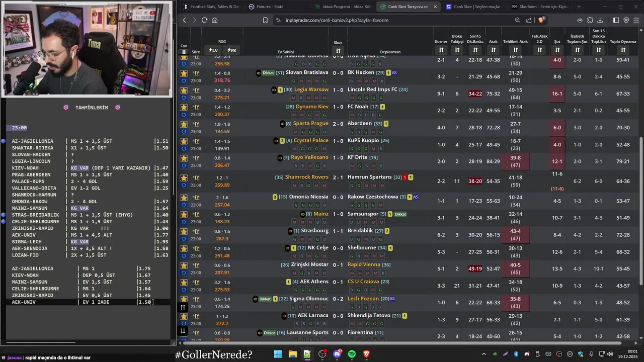
Task: Open the browser home page
Action: tap(215, 20)
